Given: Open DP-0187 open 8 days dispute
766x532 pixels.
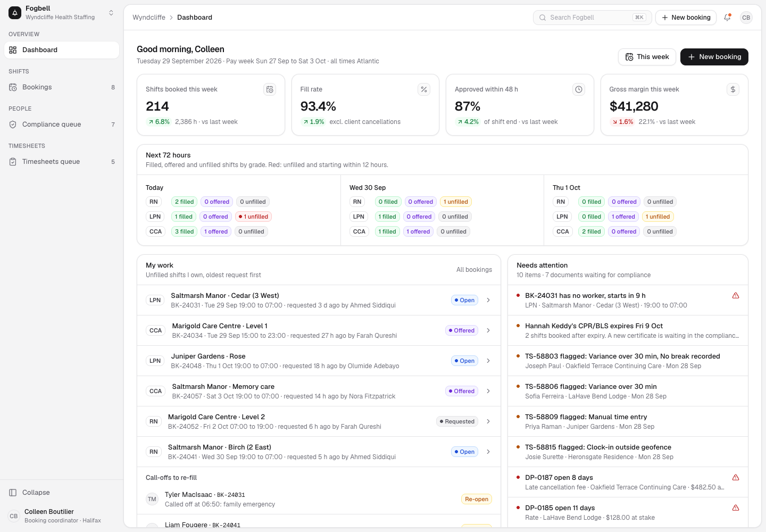Looking at the screenshot, I should pyautogui.click(x=628, y=482).
